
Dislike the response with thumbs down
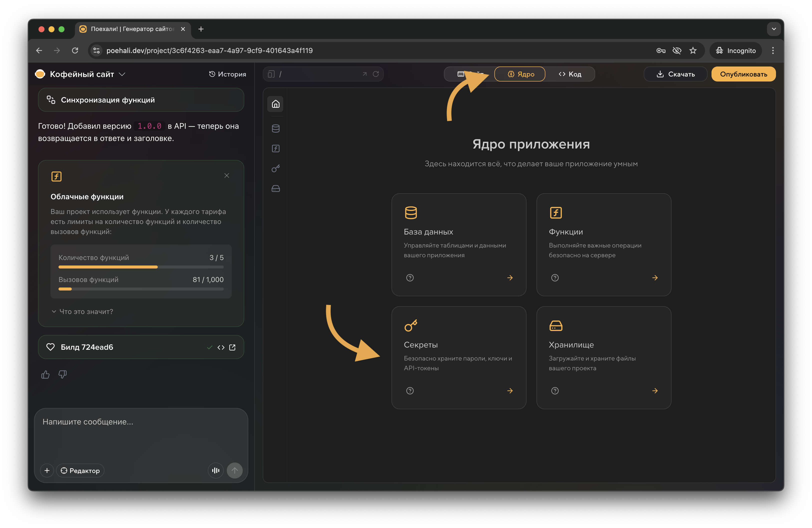click(x=62, y=374)
